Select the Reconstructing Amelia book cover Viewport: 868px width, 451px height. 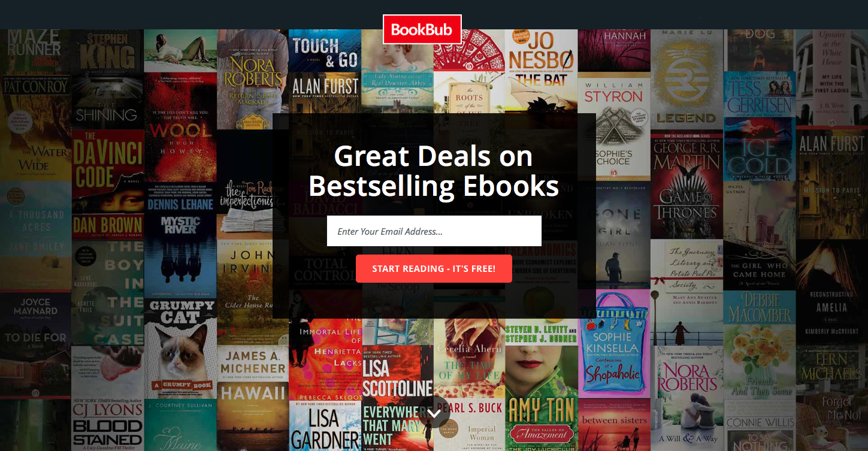(832, 293)
